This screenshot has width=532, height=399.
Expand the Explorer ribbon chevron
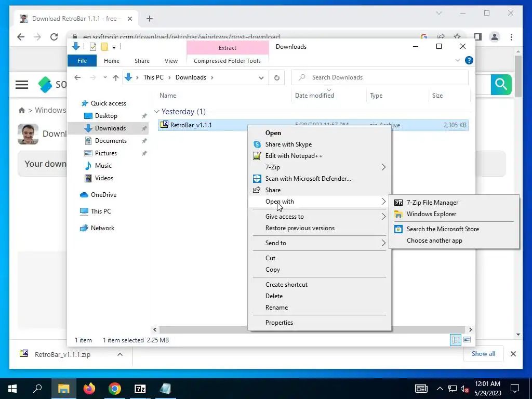pos(457,60)
